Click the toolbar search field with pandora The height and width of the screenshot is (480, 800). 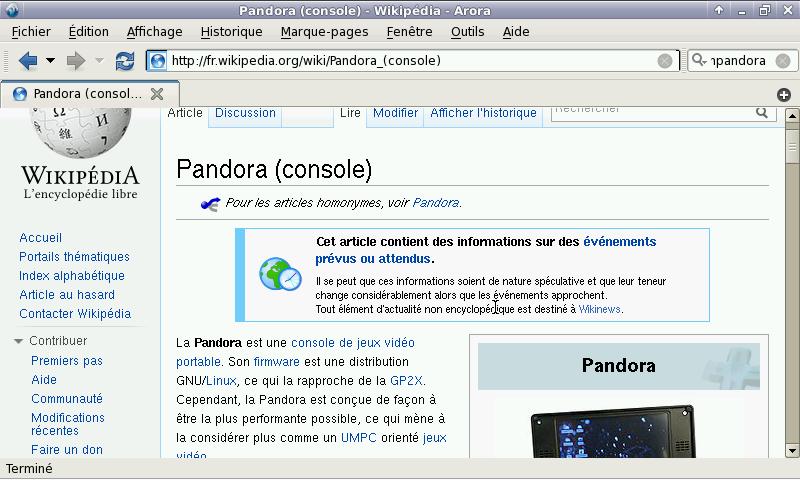pyautogui.click(x=741, y=61)
